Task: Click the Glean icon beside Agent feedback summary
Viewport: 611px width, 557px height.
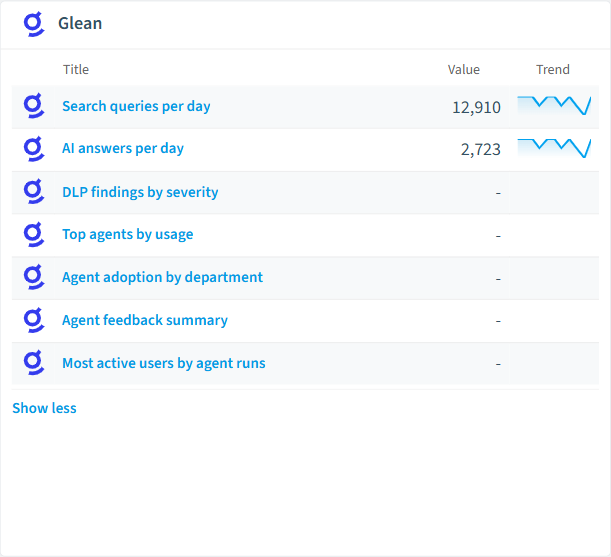Action: (x=34, y=320)
